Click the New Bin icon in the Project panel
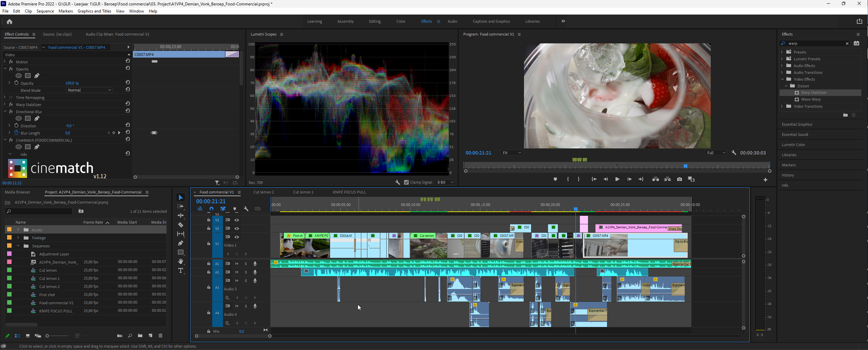868x350 pixels. pos(140,336)
